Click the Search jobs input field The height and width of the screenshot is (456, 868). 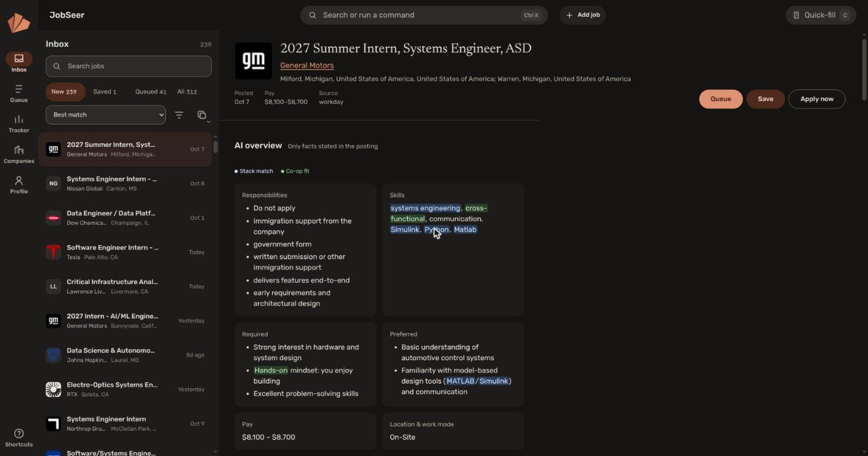[129, 66]
